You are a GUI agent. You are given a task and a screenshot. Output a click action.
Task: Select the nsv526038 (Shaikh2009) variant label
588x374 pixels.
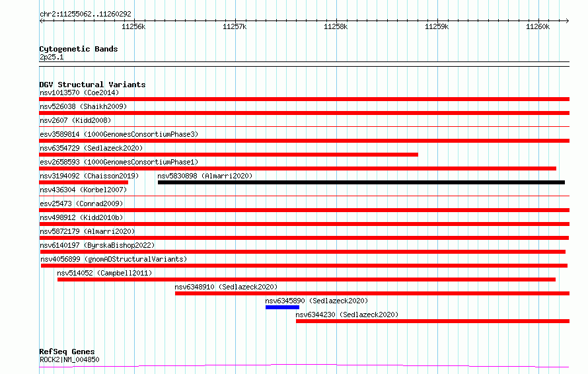click(x=83, y=106)
